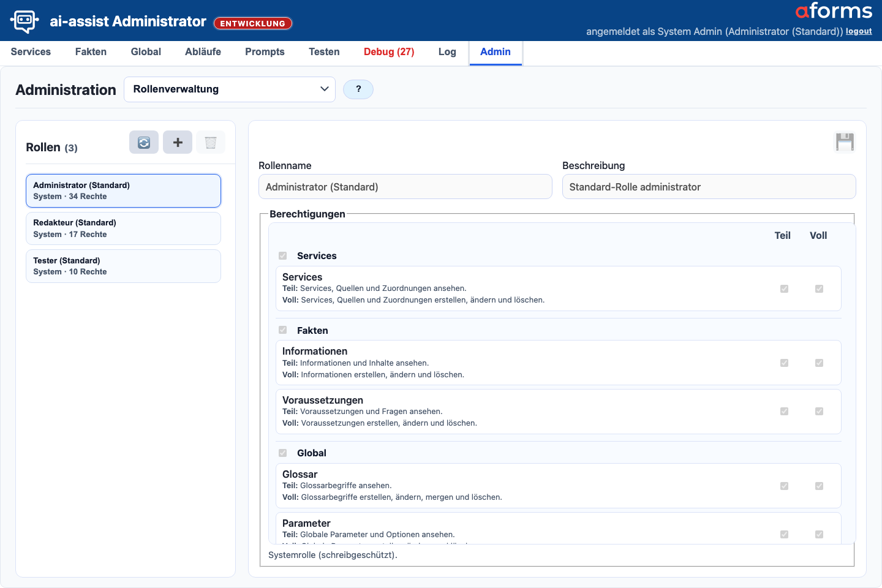Toggle Voll checkbox for Services permission
The height and width of the screenshot is (588, 882).
point(819,288)
